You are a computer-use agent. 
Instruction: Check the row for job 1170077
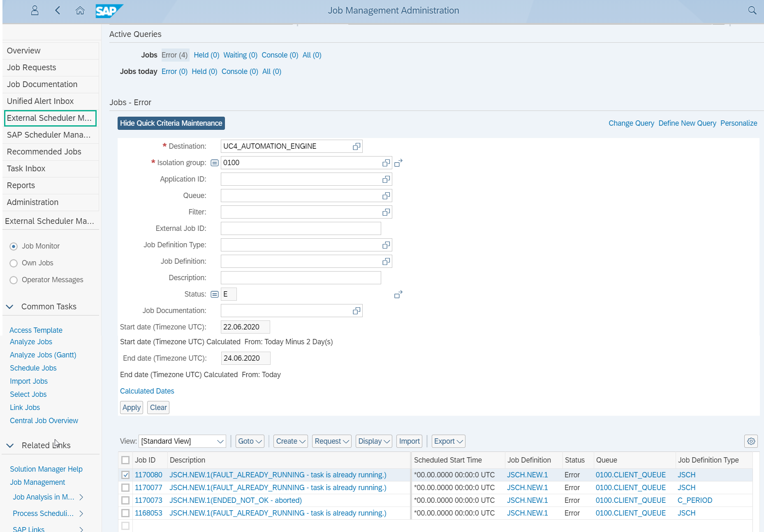pyautogui.click(x=125, y=488)
